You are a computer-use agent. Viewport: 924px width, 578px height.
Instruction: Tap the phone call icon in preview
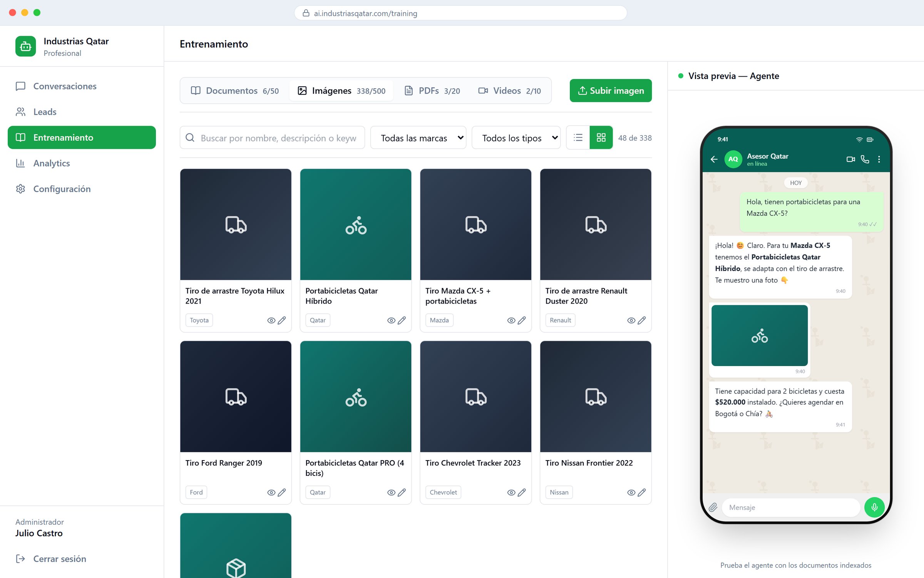[865, 159]
